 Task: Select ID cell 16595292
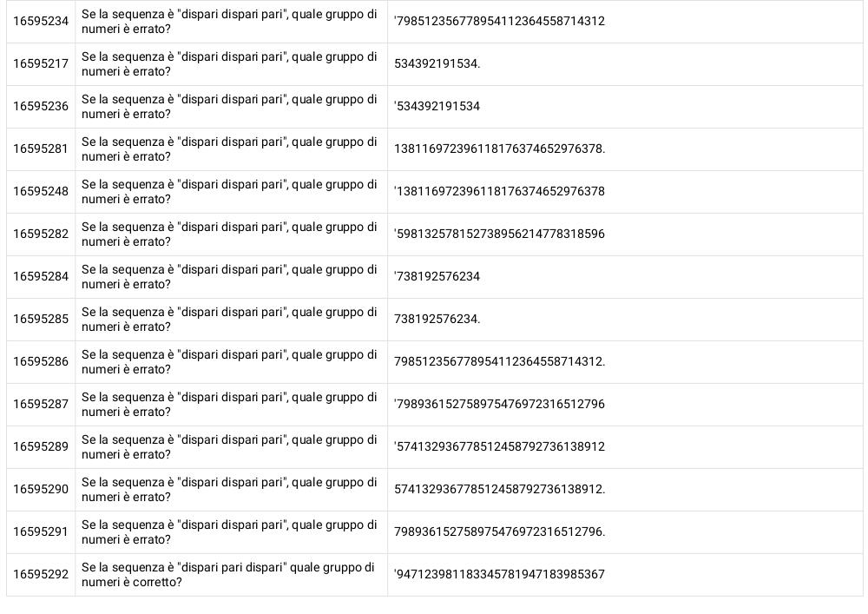point(41,575)
